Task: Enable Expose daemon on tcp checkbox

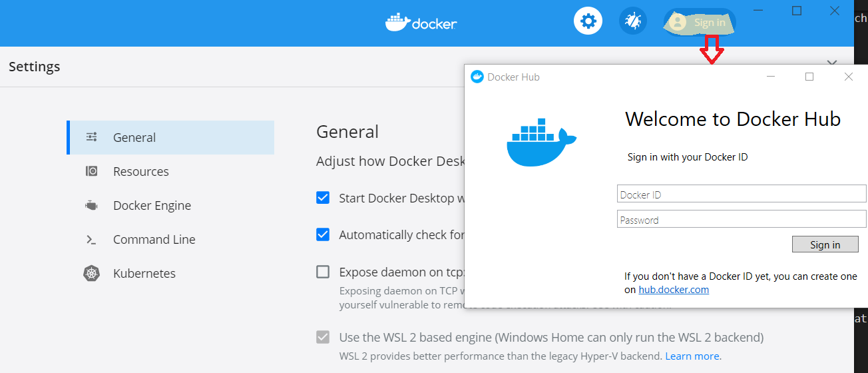Action: (323, 272)
